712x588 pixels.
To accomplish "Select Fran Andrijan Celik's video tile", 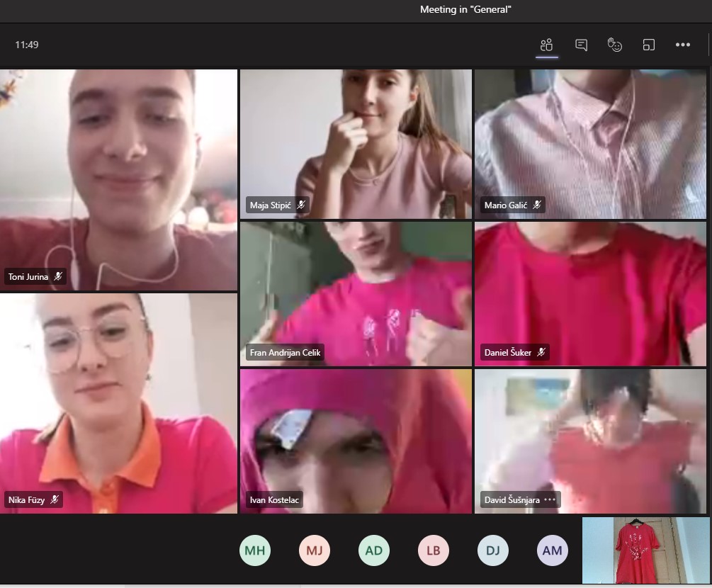I will [x=356, y=293].
